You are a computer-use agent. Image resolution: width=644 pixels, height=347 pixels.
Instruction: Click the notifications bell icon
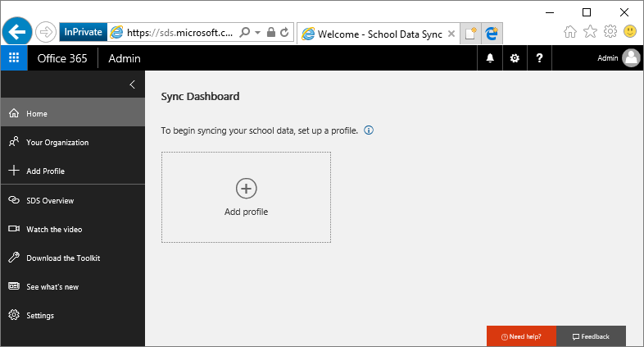491,58
